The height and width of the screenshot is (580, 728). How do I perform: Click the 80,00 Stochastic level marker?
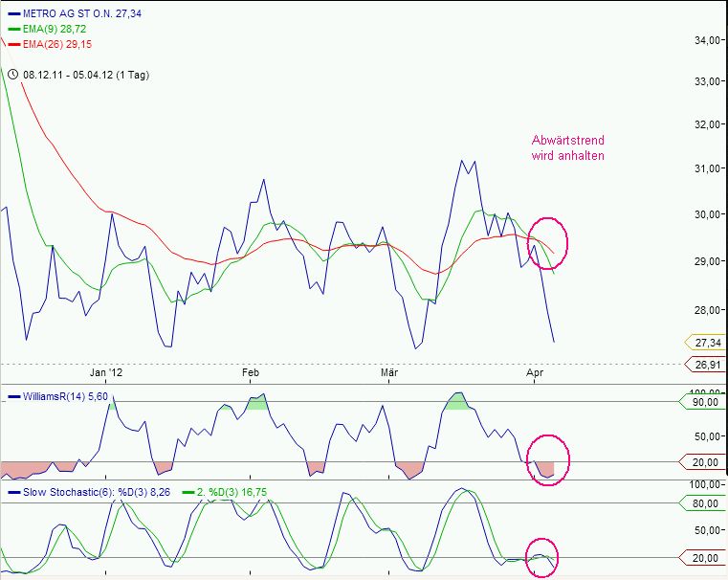tap(702, 503)
